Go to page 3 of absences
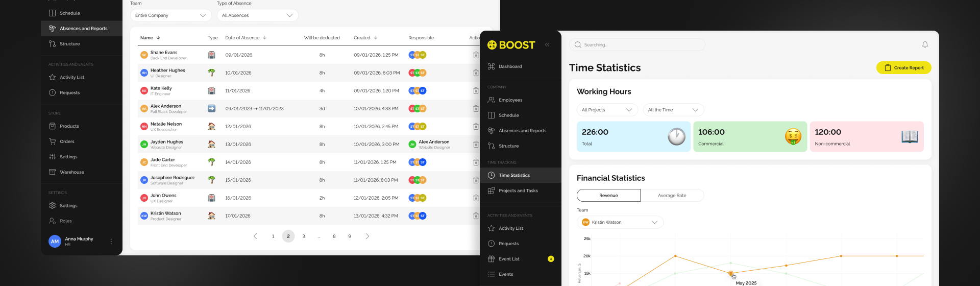Image resolution: width=980 pixels, height=286 pixels. click(x=304, y=236)
